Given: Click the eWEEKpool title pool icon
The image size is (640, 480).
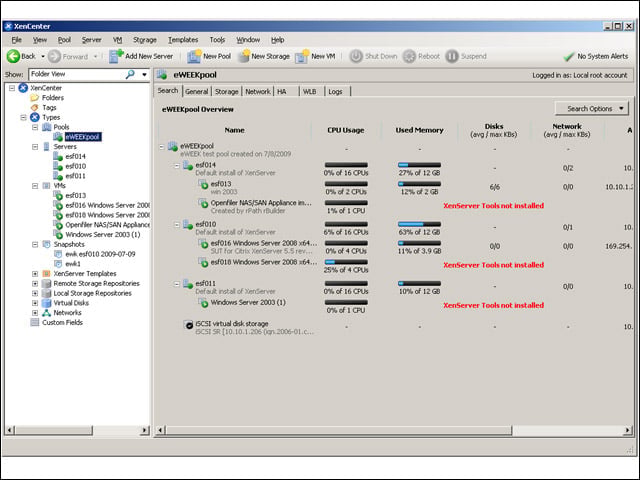Looking at the screenshot, I should coord(162,75).
